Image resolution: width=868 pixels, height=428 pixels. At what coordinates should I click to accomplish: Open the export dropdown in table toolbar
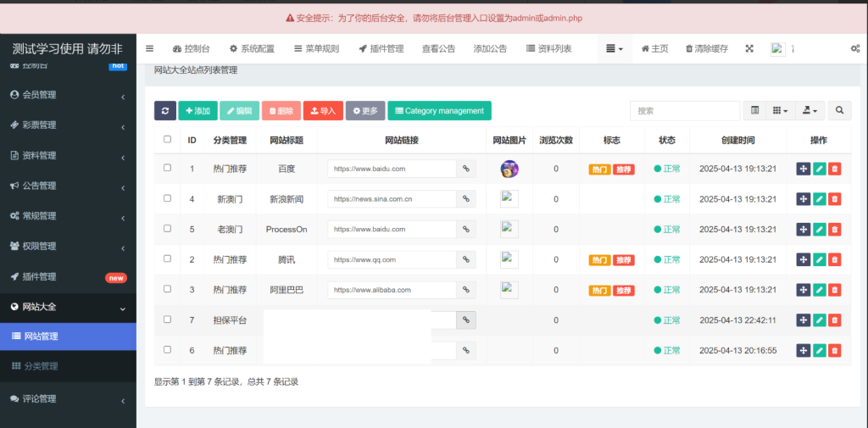click(810, 111)
